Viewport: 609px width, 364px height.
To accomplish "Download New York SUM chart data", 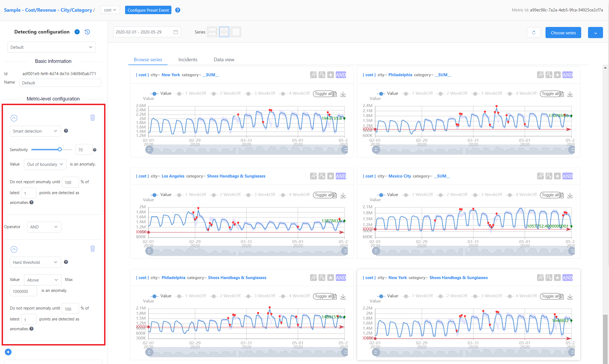I will [x=343, y=94].
